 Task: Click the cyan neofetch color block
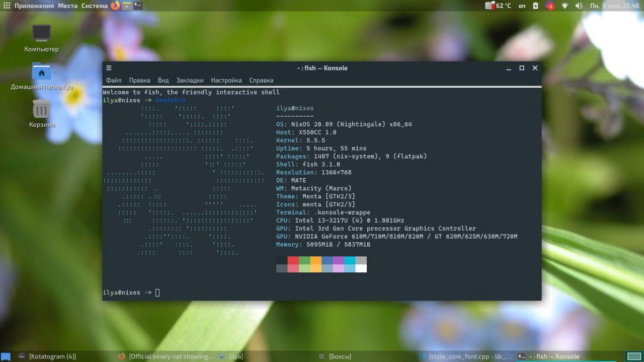(350, 260)
